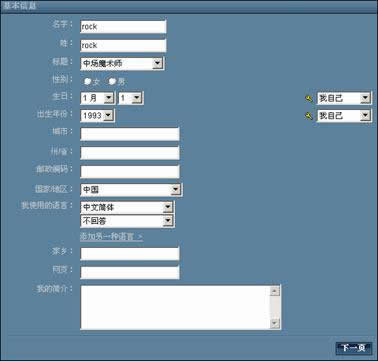Screen dimensions: 378x361
Task: Click the 城市 city input field
Action: [x=130, y=134]
